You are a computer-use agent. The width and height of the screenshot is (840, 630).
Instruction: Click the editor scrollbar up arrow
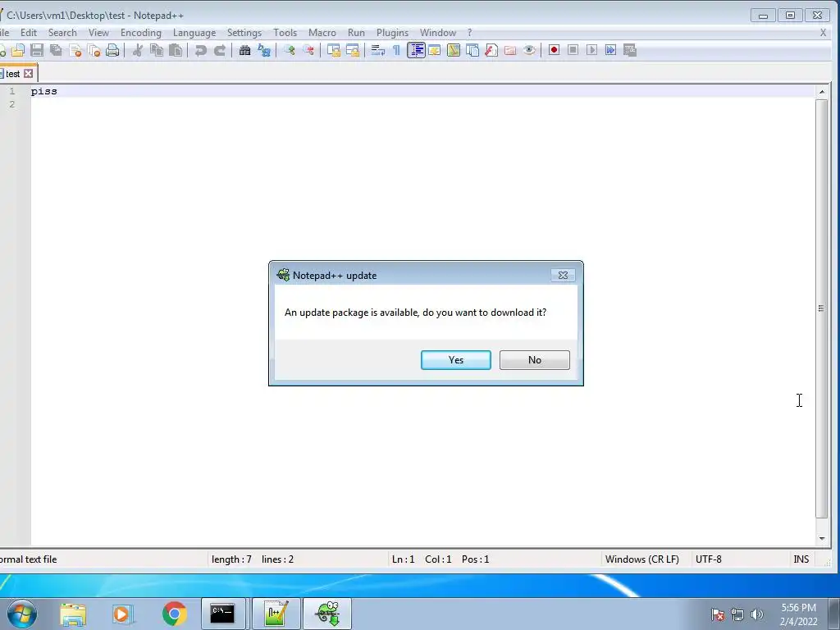click(822, 92)
